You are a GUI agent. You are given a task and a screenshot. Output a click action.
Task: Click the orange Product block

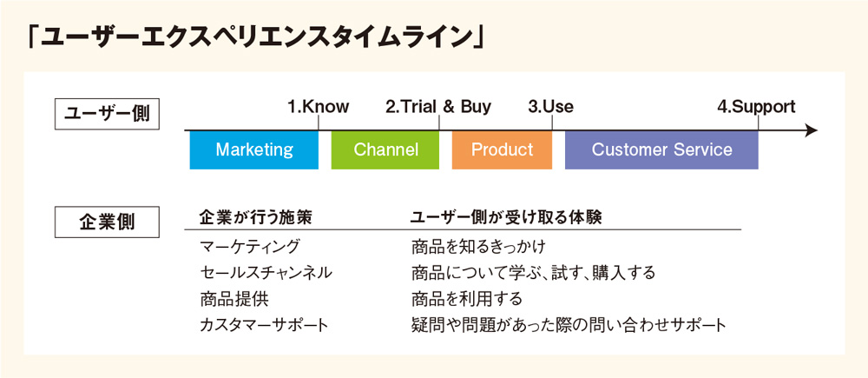pos(502,150)
